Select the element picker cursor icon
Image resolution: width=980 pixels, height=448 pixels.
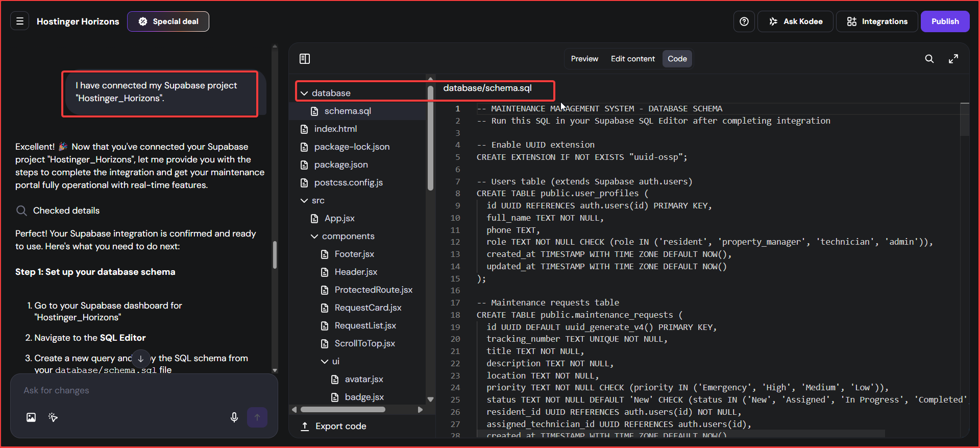pyautogui.click(x=53, y=417)
